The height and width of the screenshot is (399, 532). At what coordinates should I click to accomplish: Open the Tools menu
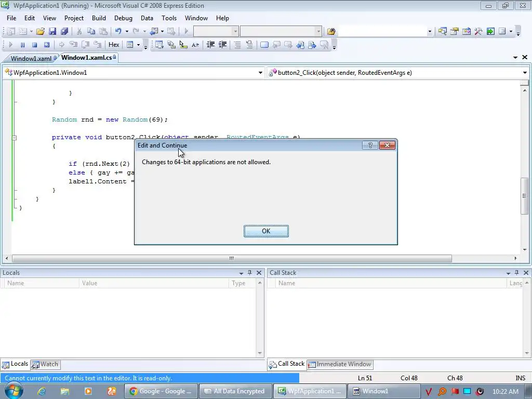coord(169,18)
